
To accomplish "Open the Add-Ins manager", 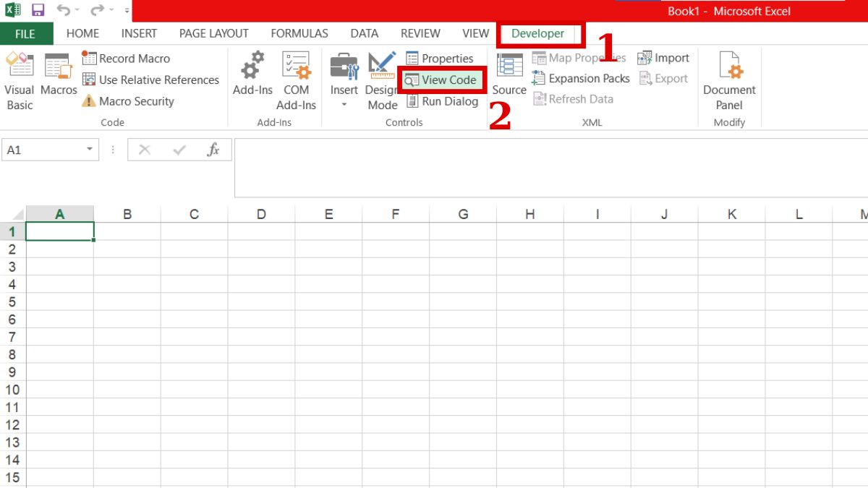I will tap(252, 75).
